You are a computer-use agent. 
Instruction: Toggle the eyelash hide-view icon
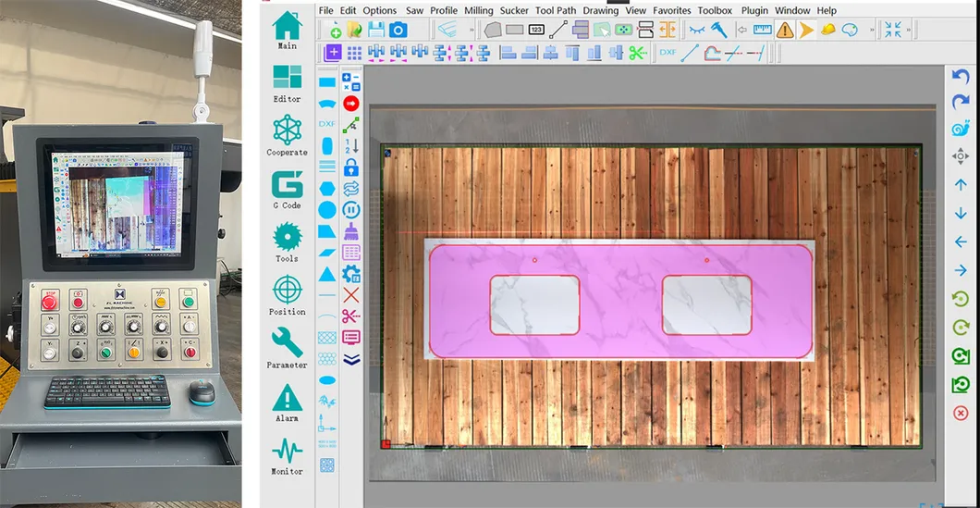696,30
